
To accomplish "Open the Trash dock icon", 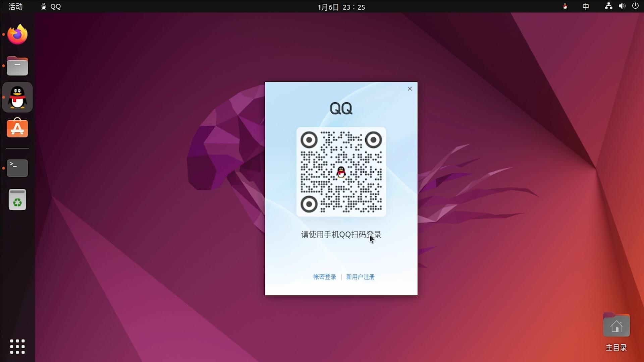I will (x=17, y=199).
